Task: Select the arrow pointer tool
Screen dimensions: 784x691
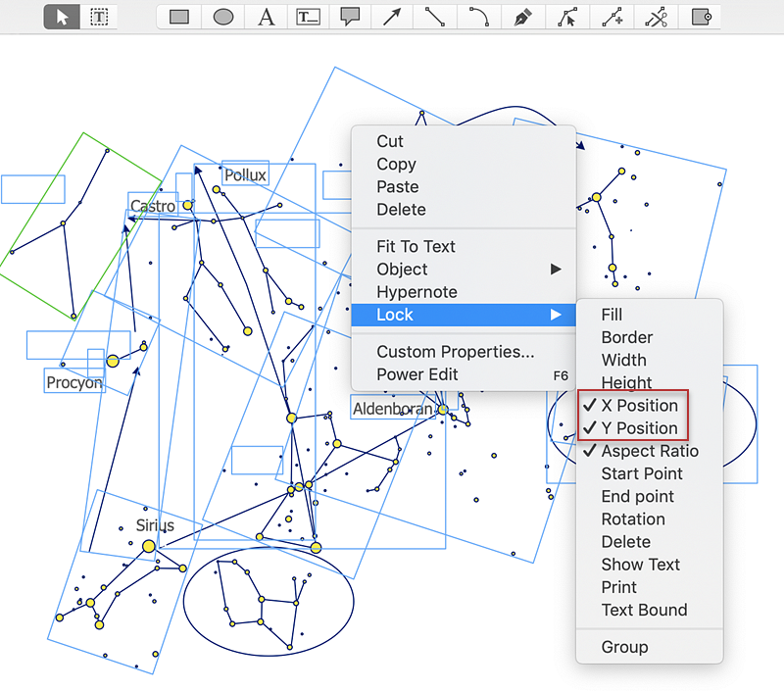Action: [x=63, y=17]
